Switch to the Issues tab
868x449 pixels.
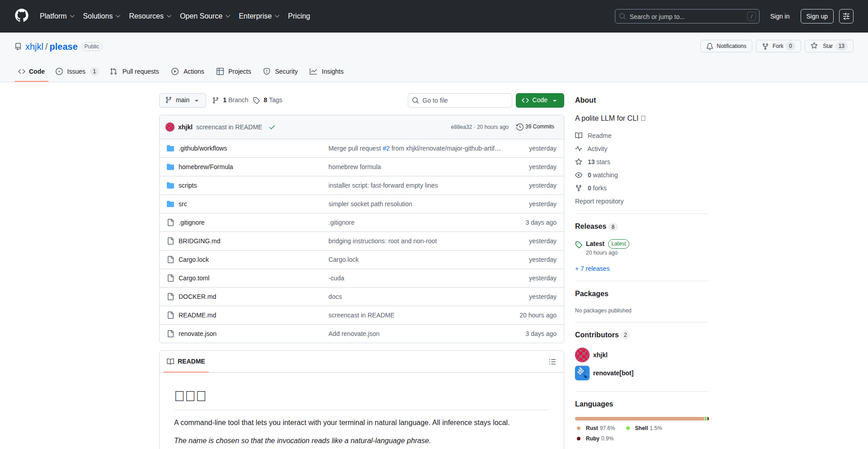tap(77, 71)
